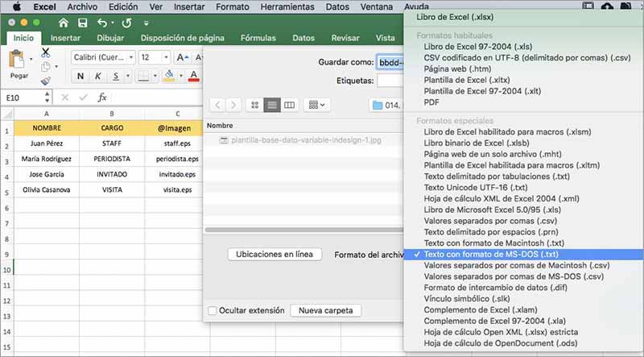Toggle Italic (K) formatting

(97, 76)
